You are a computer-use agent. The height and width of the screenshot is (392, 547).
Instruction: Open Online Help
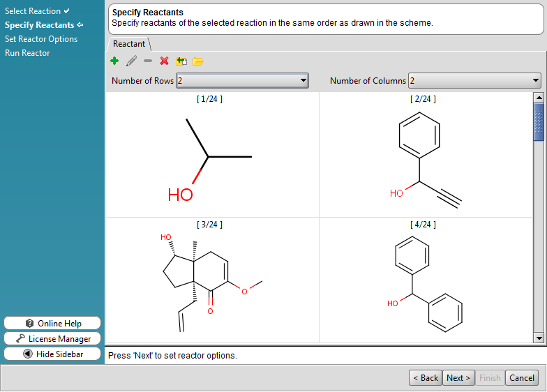[52, 324]
